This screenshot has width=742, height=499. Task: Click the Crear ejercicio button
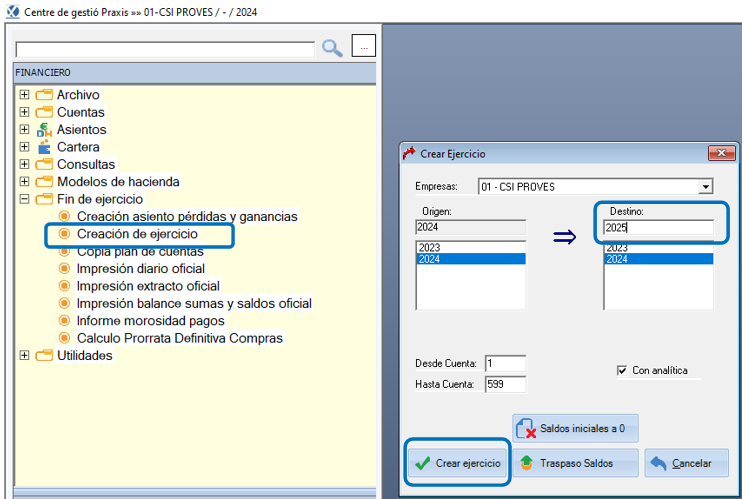pyautogui.click(x=458, y=463)
